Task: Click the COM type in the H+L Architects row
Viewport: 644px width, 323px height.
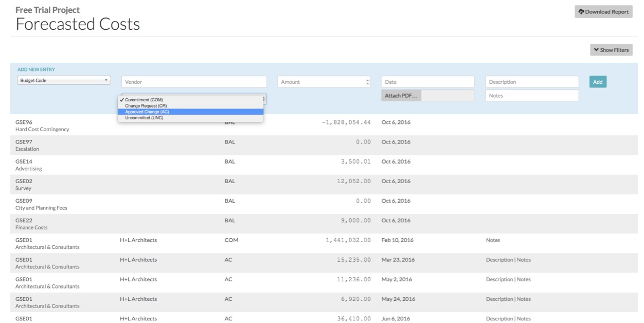Action: point(231,240)
